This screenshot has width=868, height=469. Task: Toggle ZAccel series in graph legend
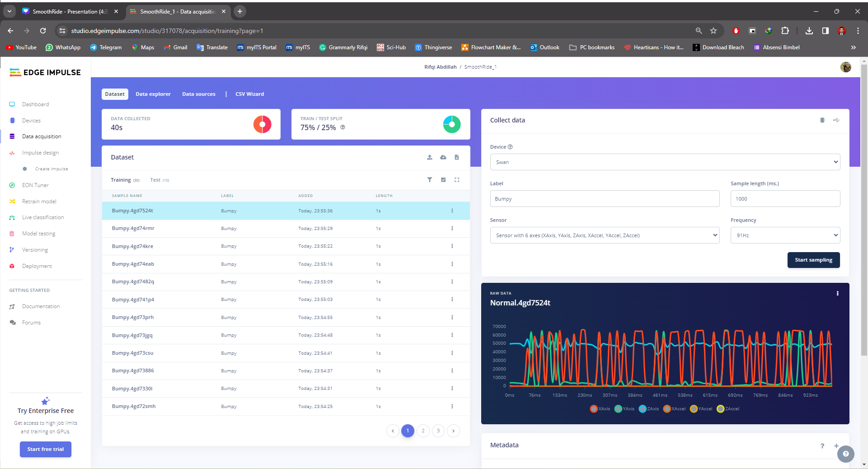pos(728,409)
